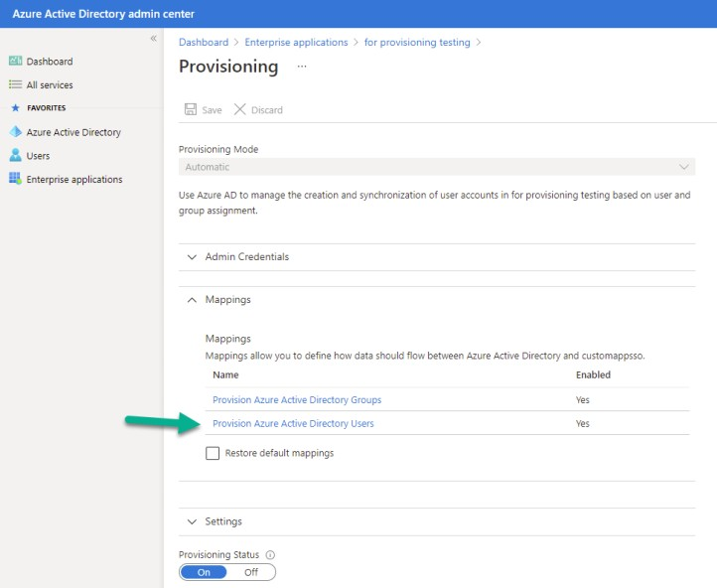Click the Provisioning Mode label
The width and height of the screenshot is (717, 588).
(x=218, y=150)
